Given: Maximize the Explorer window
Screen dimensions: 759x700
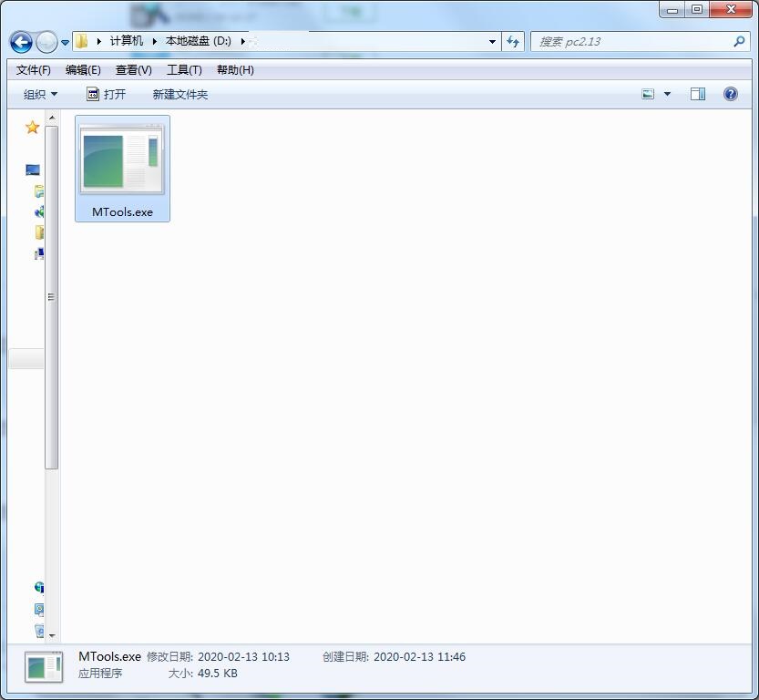Looking at the screenshot, I should (x=697, y=10).
